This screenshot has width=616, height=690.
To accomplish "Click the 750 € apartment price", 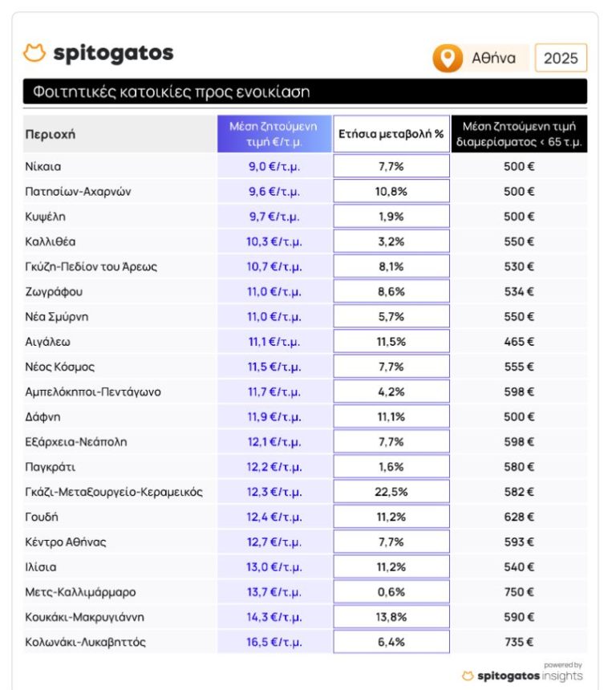I will (519, 592).
